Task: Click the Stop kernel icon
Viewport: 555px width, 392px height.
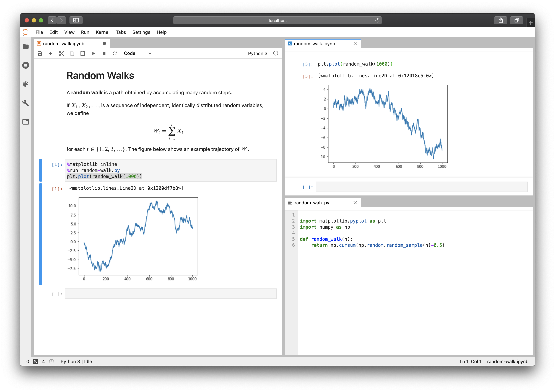Action: click(x=104, y=53)
